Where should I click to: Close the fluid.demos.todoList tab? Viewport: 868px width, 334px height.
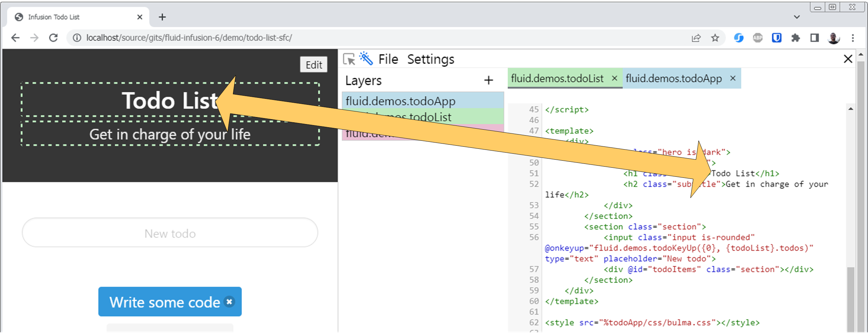pos(614,78)
